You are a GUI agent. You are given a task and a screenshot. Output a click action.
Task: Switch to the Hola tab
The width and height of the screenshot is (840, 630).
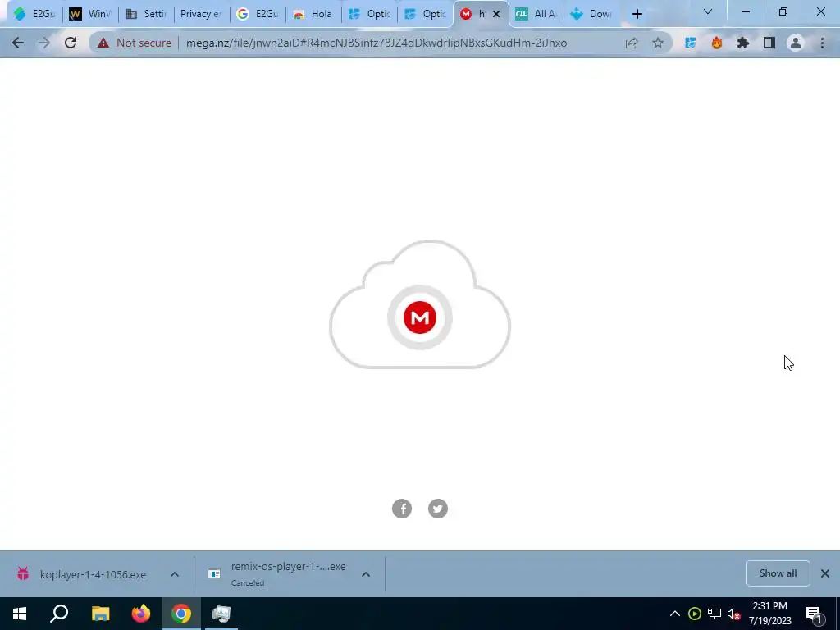point(313,14)
